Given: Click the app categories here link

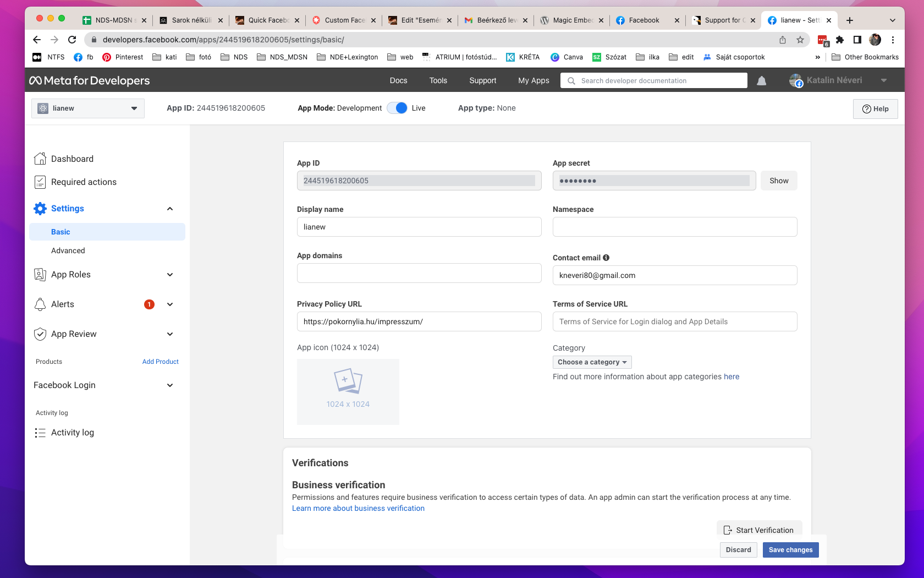Looking at the screenshot, I should [x=732, y=377].
